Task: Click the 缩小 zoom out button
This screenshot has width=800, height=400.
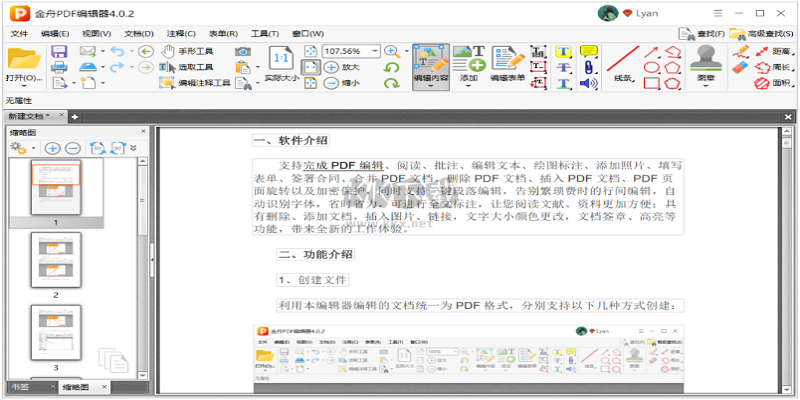Action: 342,83
